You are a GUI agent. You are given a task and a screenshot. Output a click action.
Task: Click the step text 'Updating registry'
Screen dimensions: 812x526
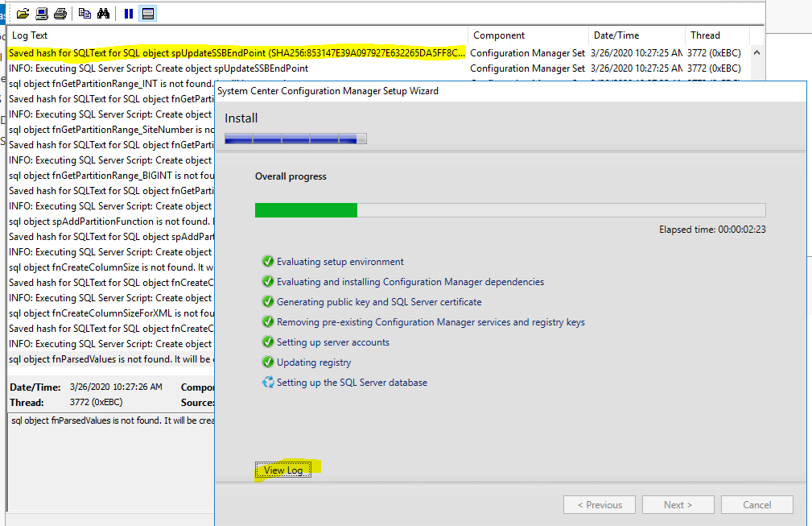click(314, 362)
